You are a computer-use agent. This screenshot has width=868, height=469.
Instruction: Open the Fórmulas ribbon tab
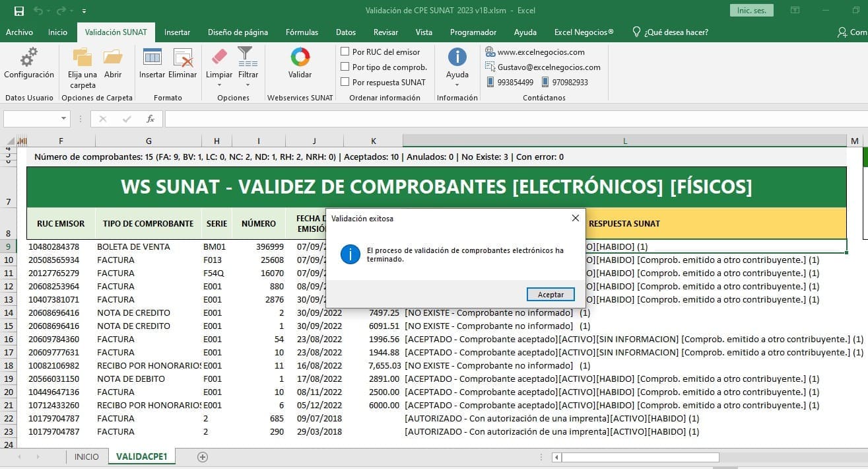click(302, 31)
